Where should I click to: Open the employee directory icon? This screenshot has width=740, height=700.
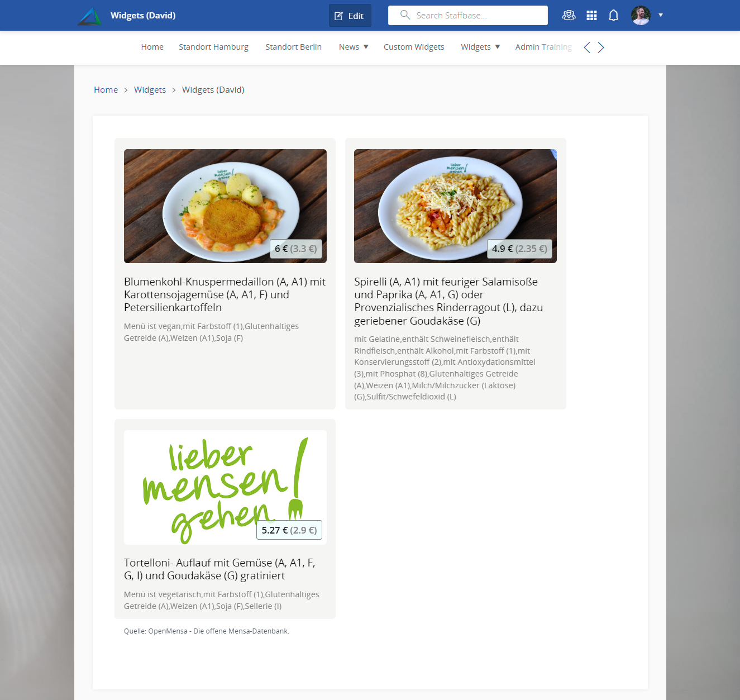point(569,15)
